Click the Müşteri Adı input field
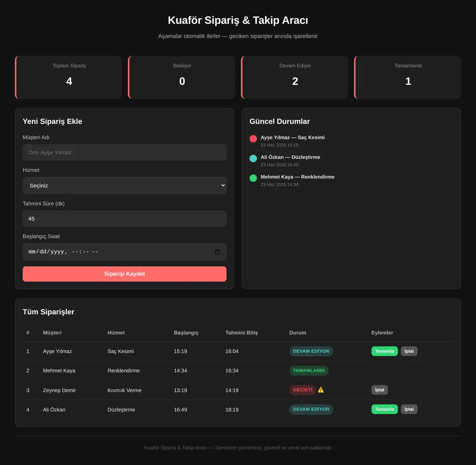The width and height of the screenshot is (476, 465). click(125, 152)
